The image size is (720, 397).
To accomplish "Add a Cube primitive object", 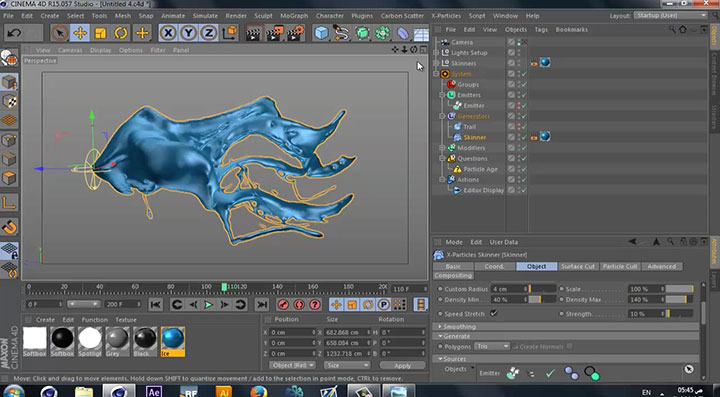I will pos(322,33).
